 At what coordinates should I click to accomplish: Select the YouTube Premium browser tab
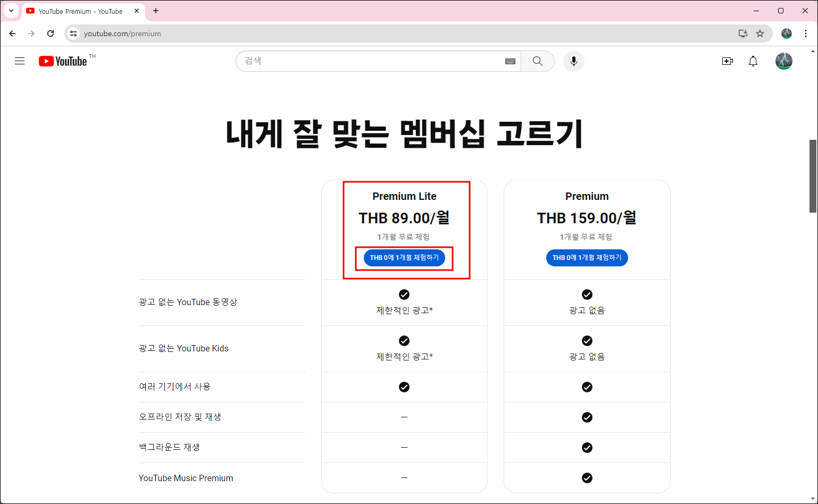pos(83,11)
